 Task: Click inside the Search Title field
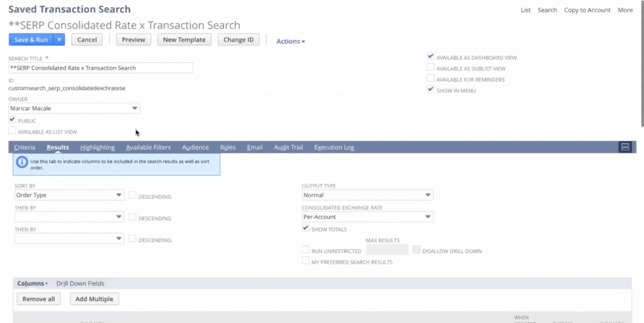(100, 68)
